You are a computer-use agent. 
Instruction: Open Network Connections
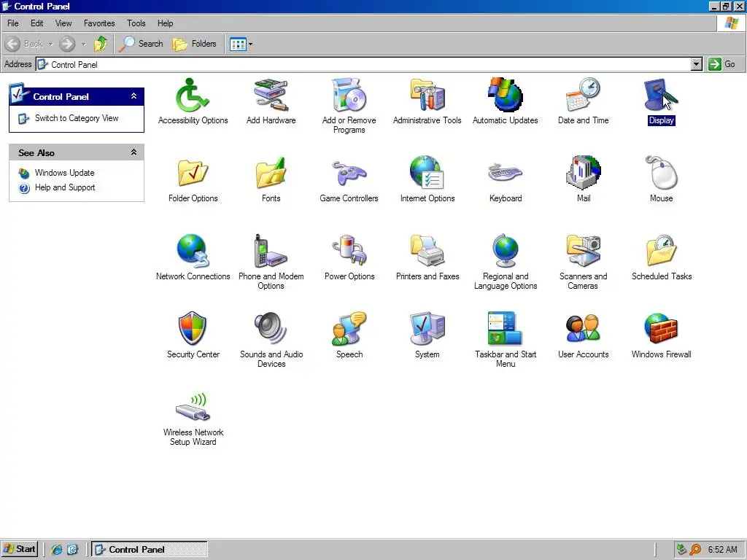coord(193,251)
